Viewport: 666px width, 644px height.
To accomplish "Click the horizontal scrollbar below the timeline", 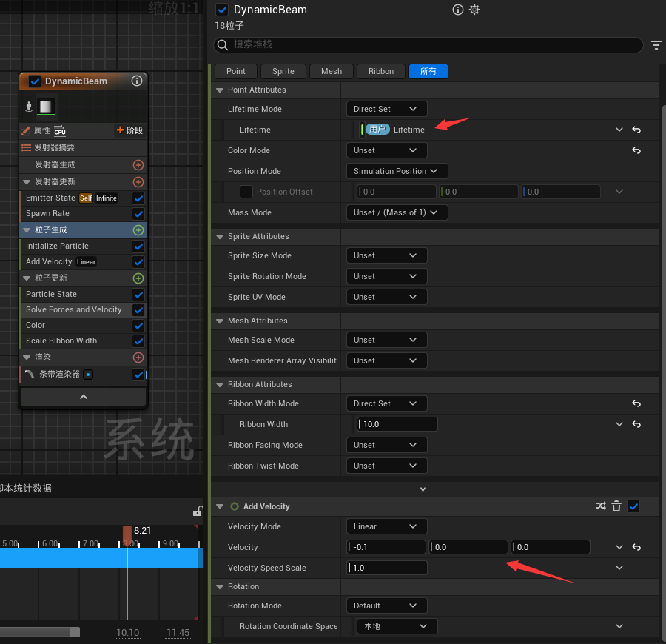I will click(x=40, y=633).
